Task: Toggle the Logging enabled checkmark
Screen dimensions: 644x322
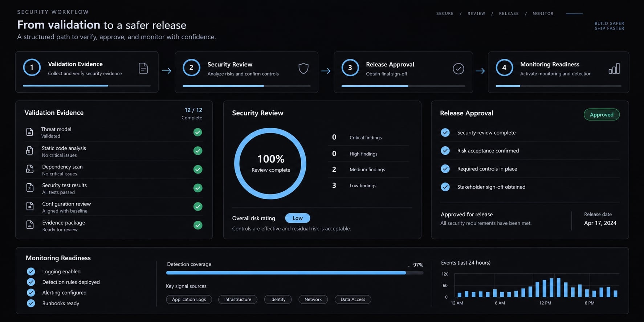Action: click(31, 272)
